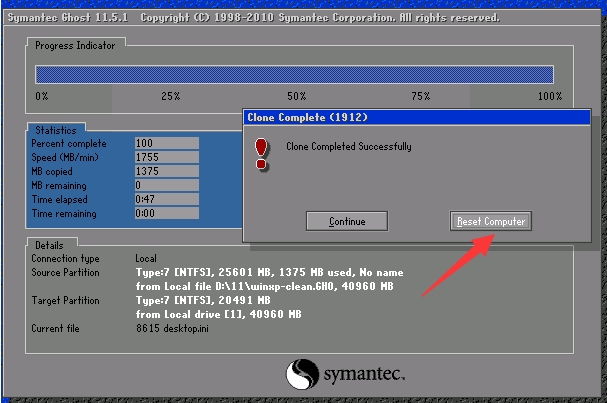Click the Progress Indicator panel label
The image size is (607, 403).
(75, 45)
